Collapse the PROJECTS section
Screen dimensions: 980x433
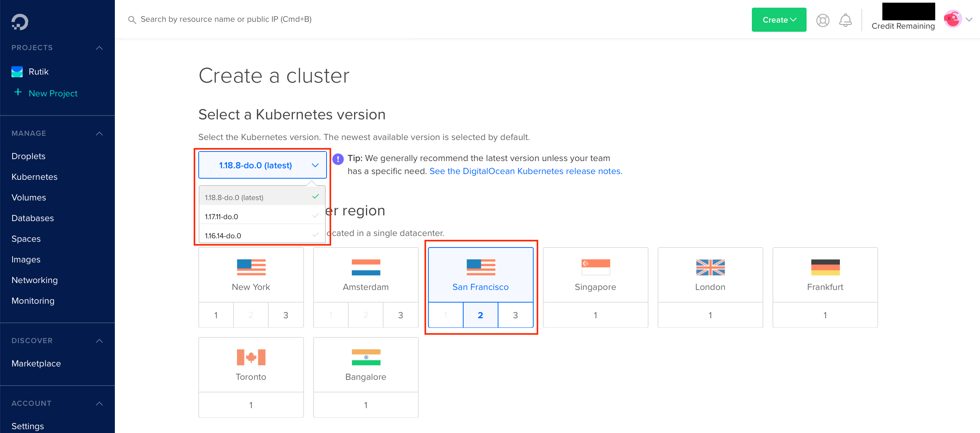(x=99, y=47)
